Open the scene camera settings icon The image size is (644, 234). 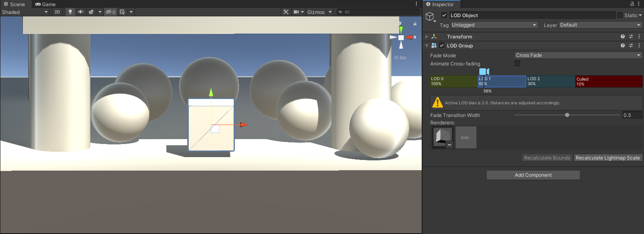coord(296,12)
